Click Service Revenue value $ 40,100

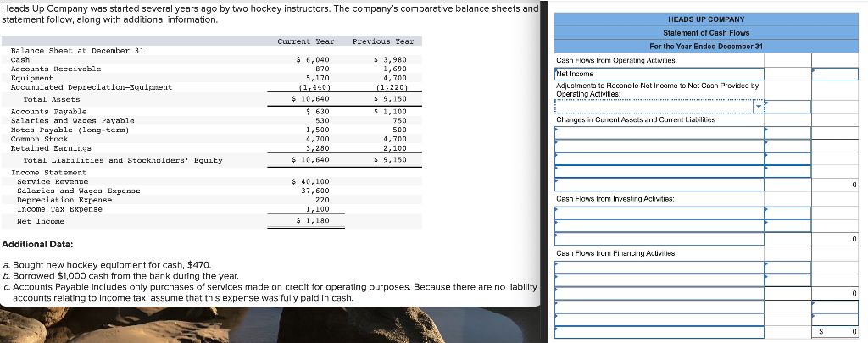click(x=312, y=181)
